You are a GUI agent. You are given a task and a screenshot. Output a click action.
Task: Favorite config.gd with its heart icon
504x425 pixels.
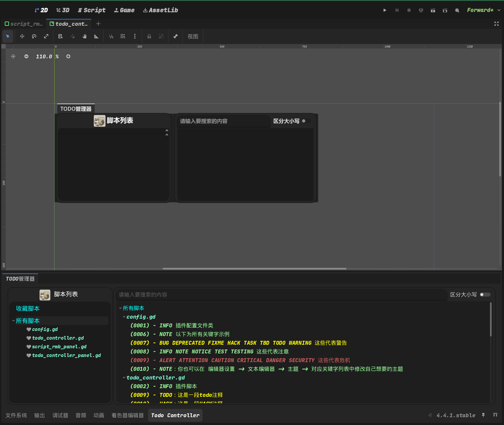click(29, 329)
